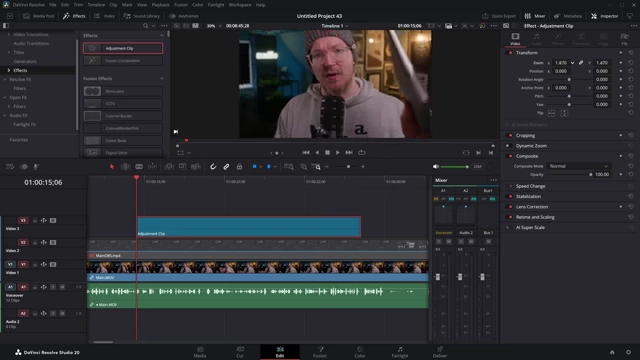Play forward in the viewer

pos(338,152)
